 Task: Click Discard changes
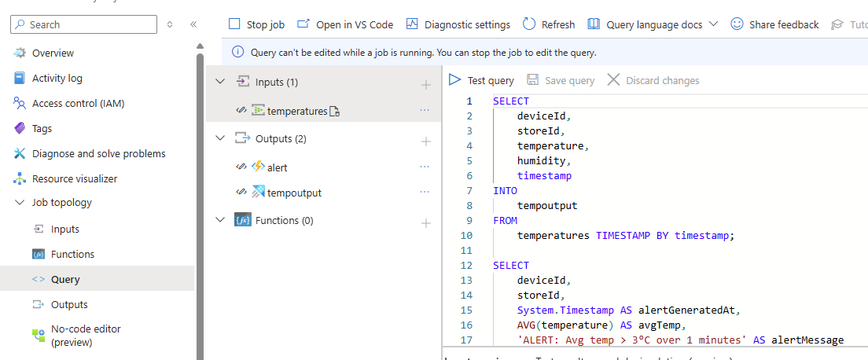pyautogui.click(x=653, y=80)
